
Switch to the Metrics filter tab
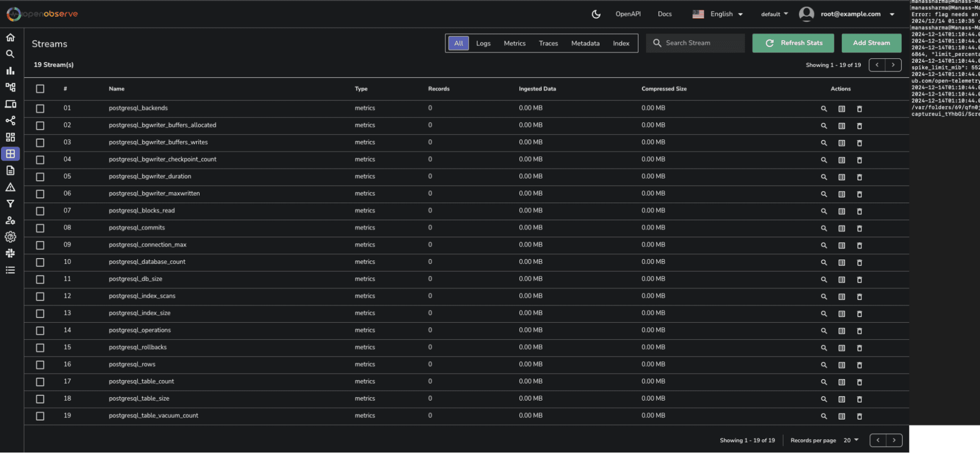pos(514,43)
